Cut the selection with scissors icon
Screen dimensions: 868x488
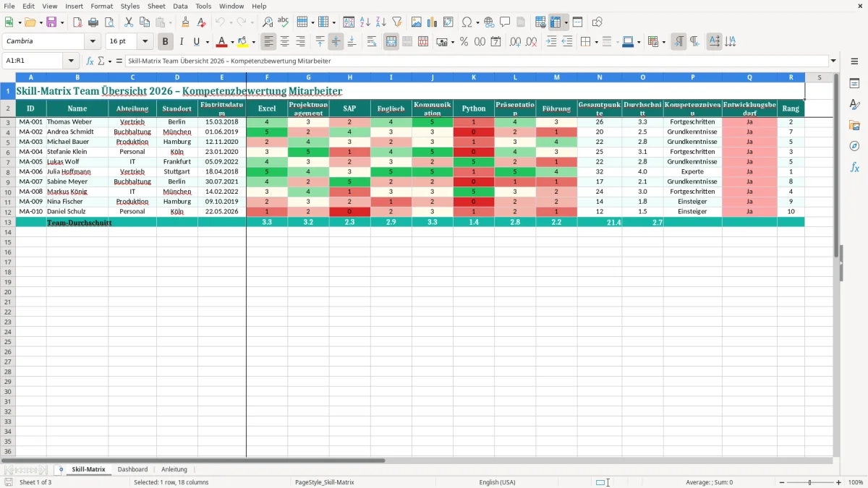click(x=129, y=22)
